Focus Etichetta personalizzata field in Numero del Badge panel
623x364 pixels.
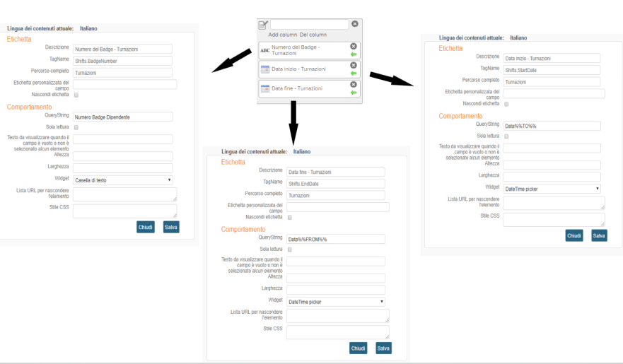tap(125, 84)
